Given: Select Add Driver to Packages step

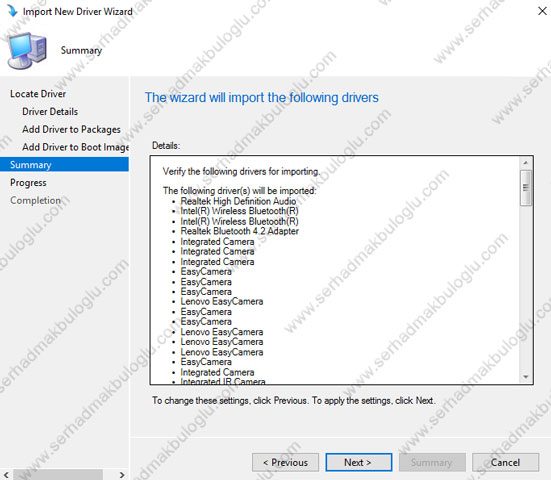Looking at the screenshot, I should (71, 129).
